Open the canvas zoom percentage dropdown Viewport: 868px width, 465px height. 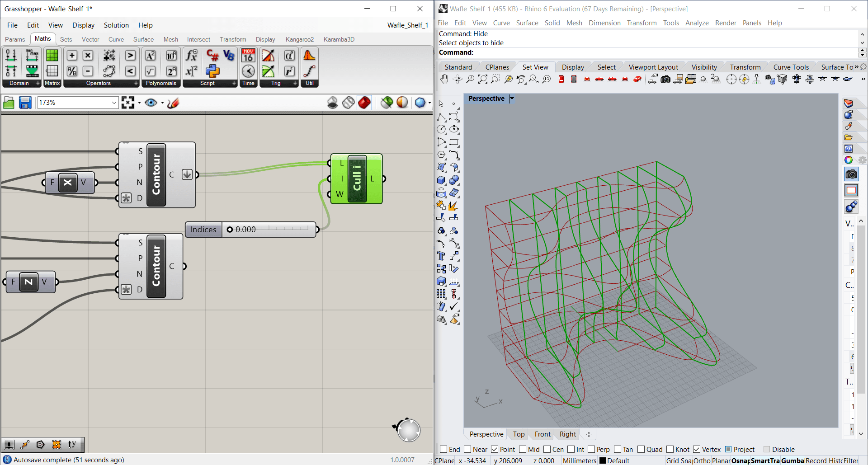pyautogui.click(x=114, y=103)
